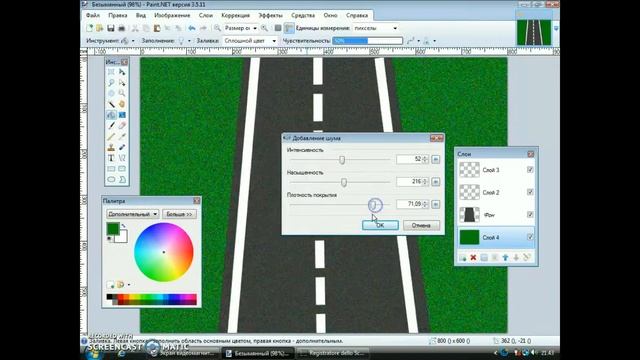The image size is (640, 360).
Task: Select the Magic Wand tool
Action: pos(111,104)
